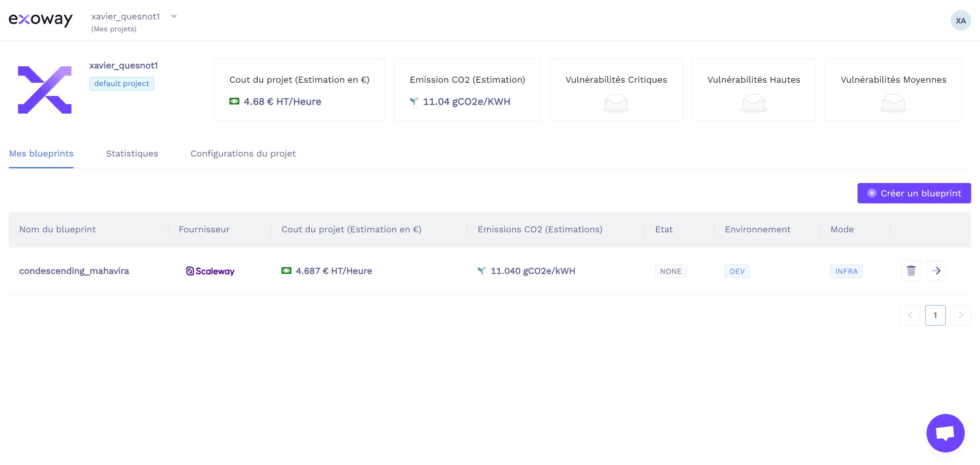Click the default project tag
The width and height of the screenshot is (980, 465).
tap(121, 84)
